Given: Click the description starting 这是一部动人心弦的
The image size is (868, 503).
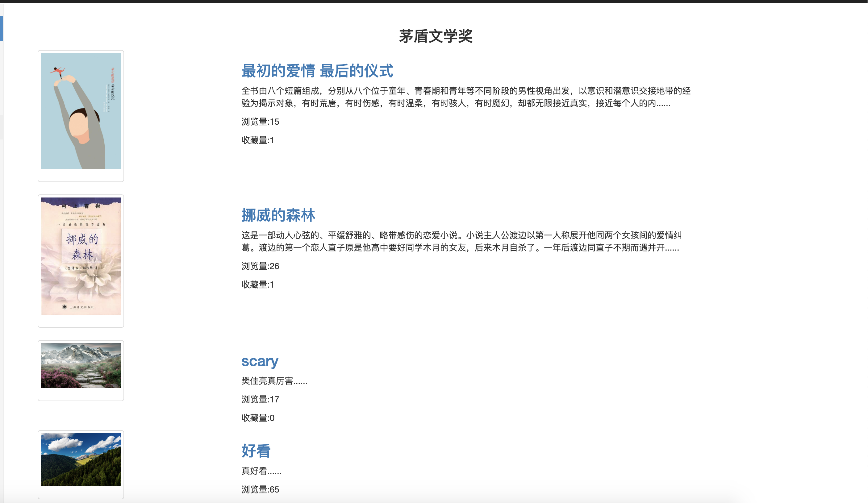Looking at the screenshot, I should [x=461, y=241].
